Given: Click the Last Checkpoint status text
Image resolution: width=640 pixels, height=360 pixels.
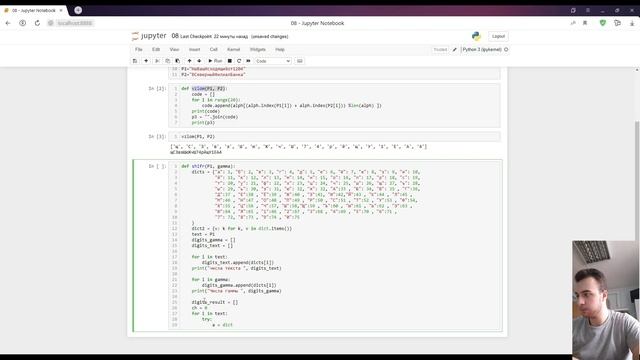Looking at the screenshot, I should pos(214,36).
